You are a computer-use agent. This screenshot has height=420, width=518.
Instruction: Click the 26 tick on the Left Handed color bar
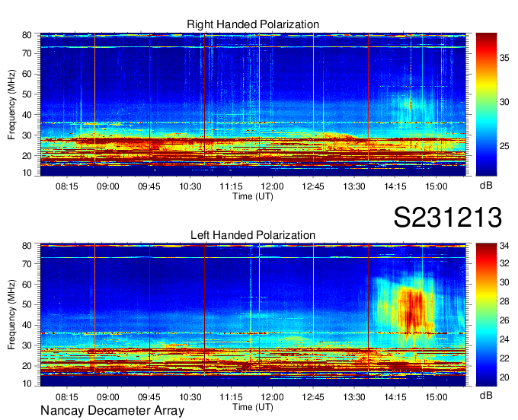pyautogui.click(x=504, y=320)
